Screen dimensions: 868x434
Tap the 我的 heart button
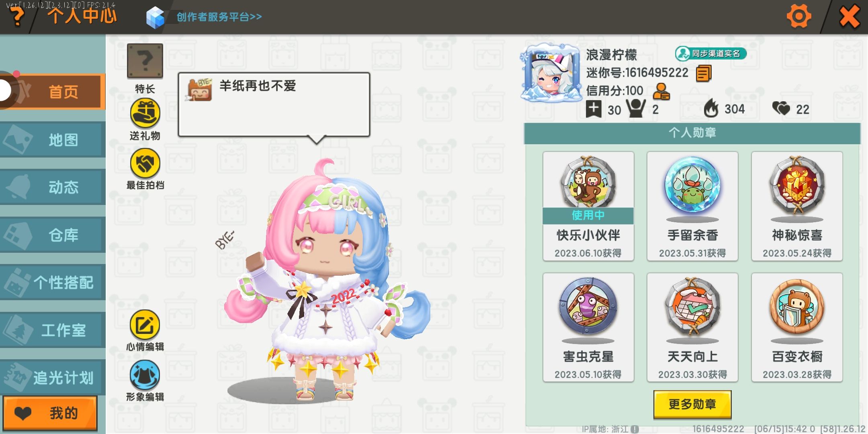tap(50, 413)
